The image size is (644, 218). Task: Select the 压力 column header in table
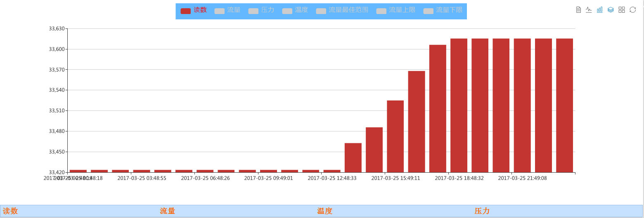click(x=482, y=211)
